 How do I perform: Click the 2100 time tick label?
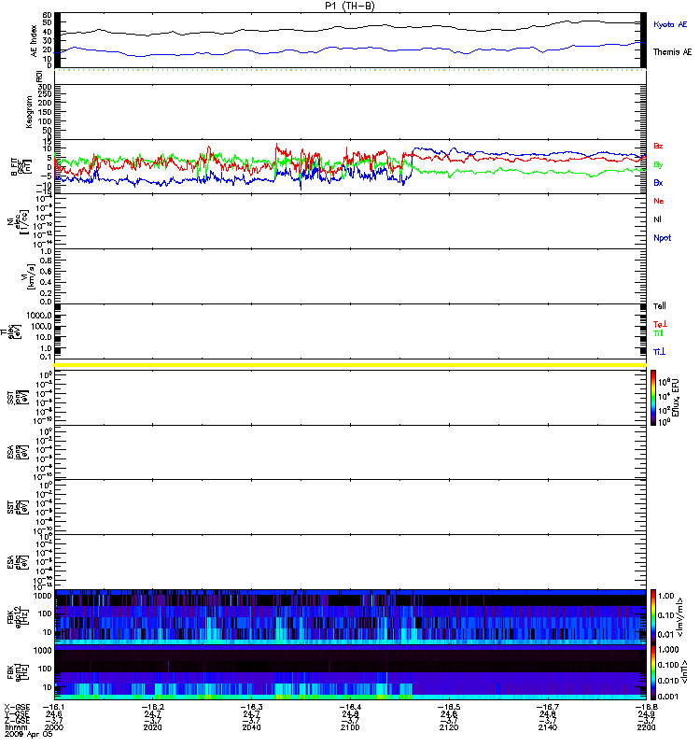pyautogui.click(x=350, y=727)
